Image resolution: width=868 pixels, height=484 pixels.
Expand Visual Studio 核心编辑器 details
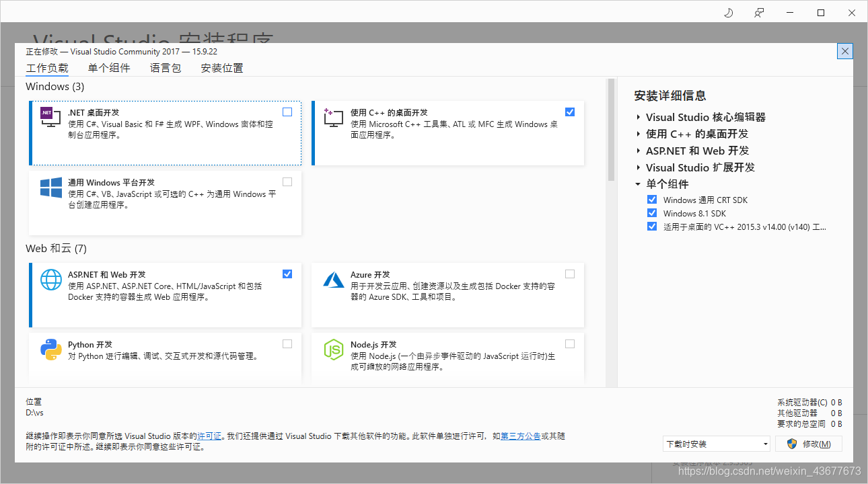[x=638, y=117]
